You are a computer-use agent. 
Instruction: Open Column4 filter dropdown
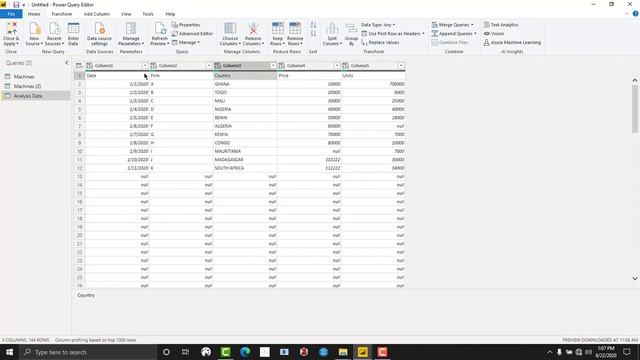(x=337, y=66)
